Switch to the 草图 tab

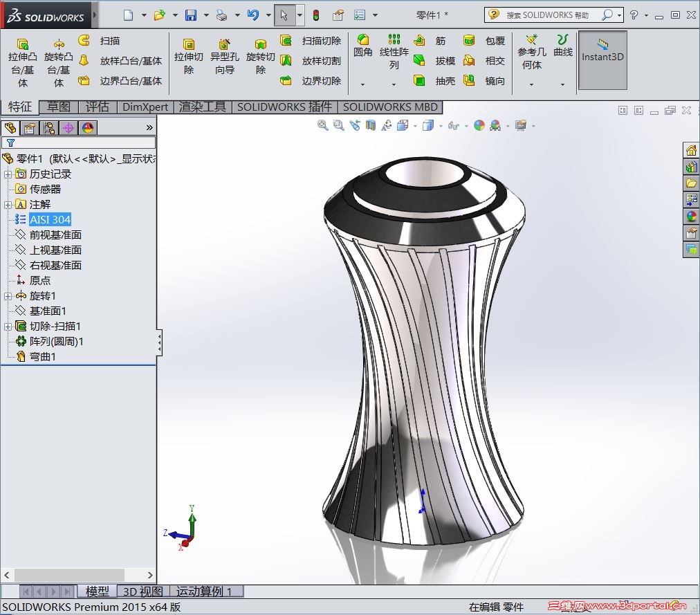(59, 107)
